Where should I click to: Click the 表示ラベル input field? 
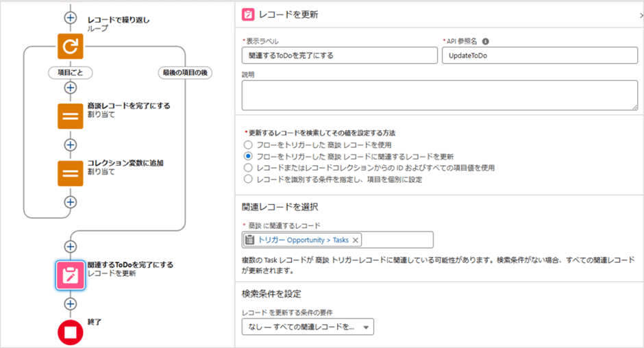click(340, 55)
